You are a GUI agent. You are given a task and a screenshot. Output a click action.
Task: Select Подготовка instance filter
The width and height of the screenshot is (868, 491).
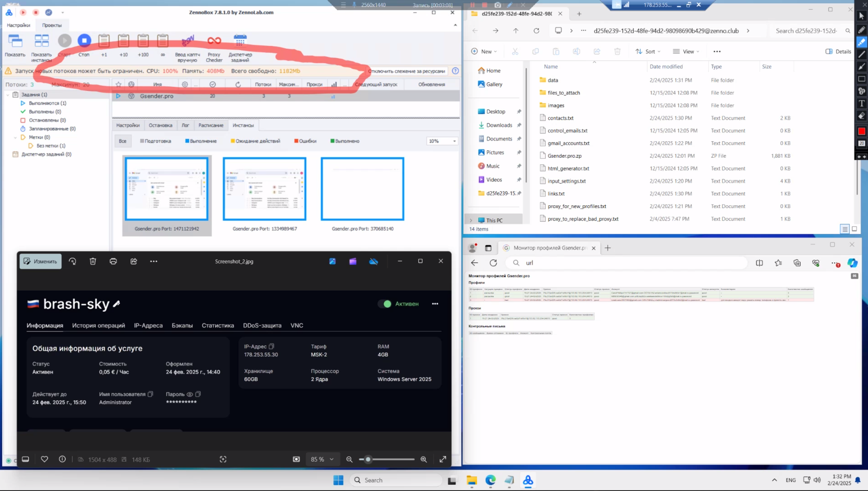click(155, 141)
